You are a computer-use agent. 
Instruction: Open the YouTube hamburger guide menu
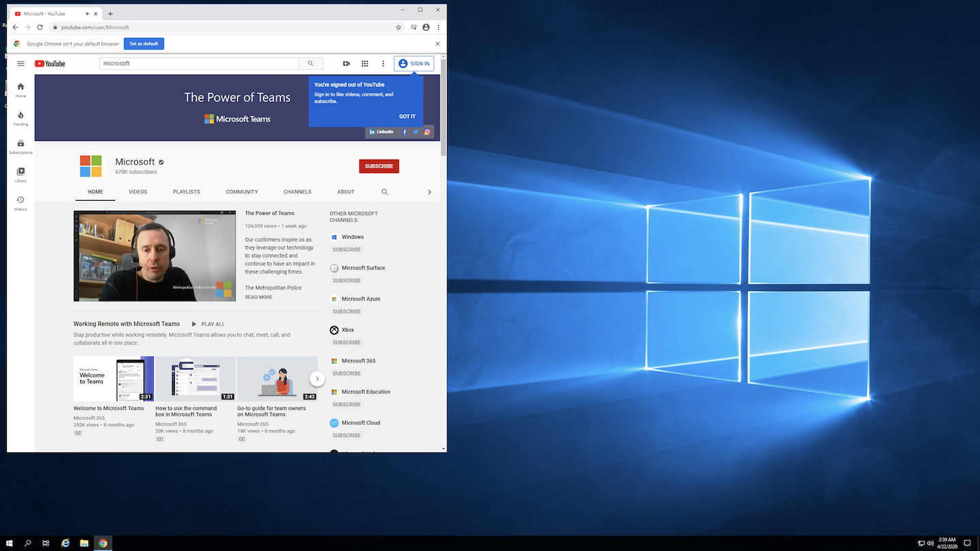pos(21,63)
